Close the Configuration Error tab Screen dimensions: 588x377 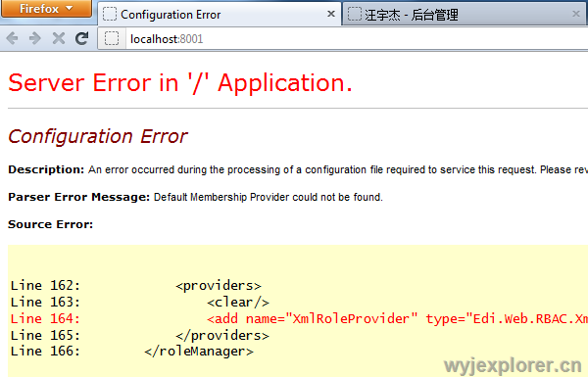(x=331, y=14)
